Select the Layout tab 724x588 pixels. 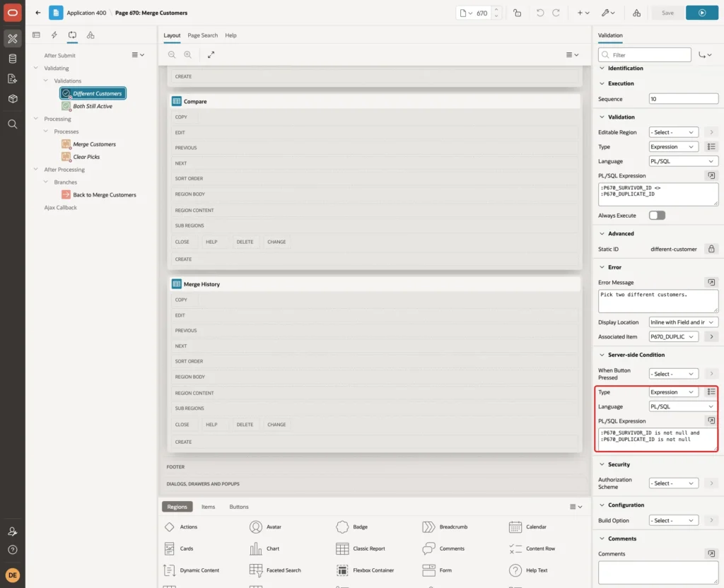172,35
